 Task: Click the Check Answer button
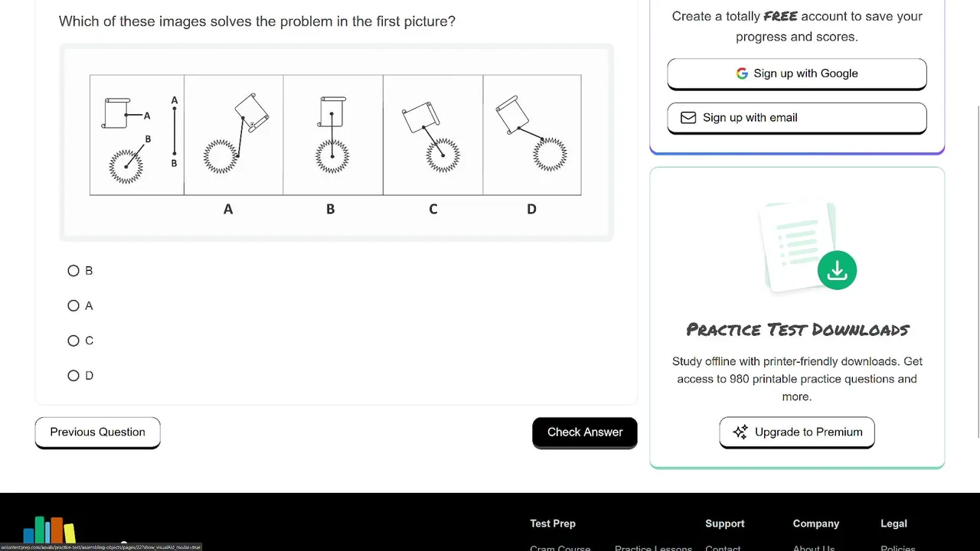pyautogui.click(x=585, y=432)
